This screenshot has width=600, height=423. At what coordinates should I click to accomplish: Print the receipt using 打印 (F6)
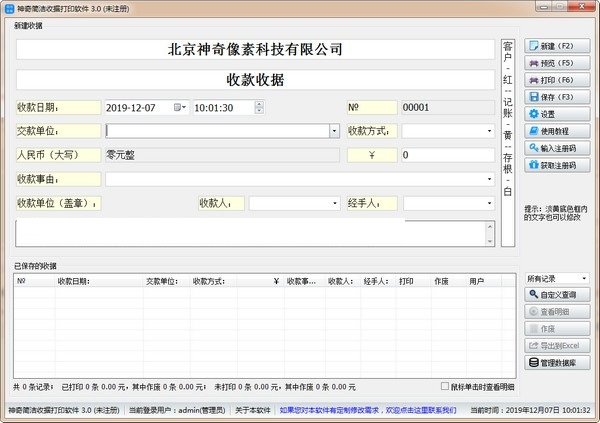[557, 80]
